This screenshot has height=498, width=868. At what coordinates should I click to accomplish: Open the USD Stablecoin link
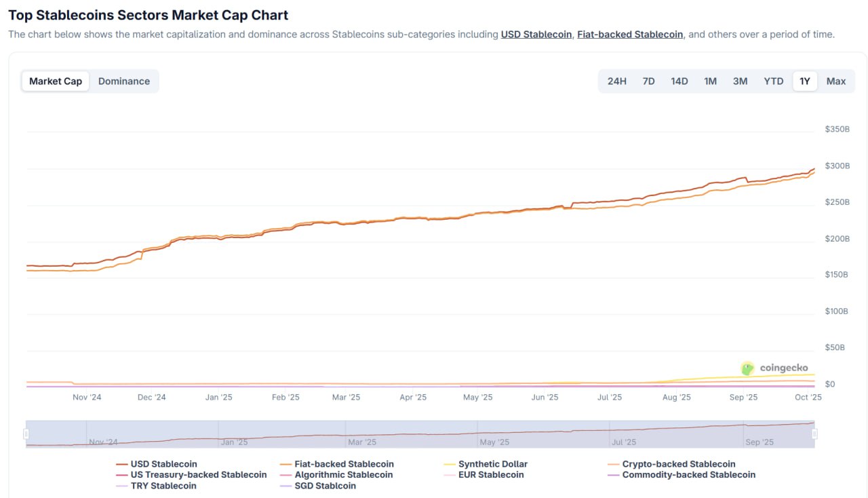coord(536,35)
